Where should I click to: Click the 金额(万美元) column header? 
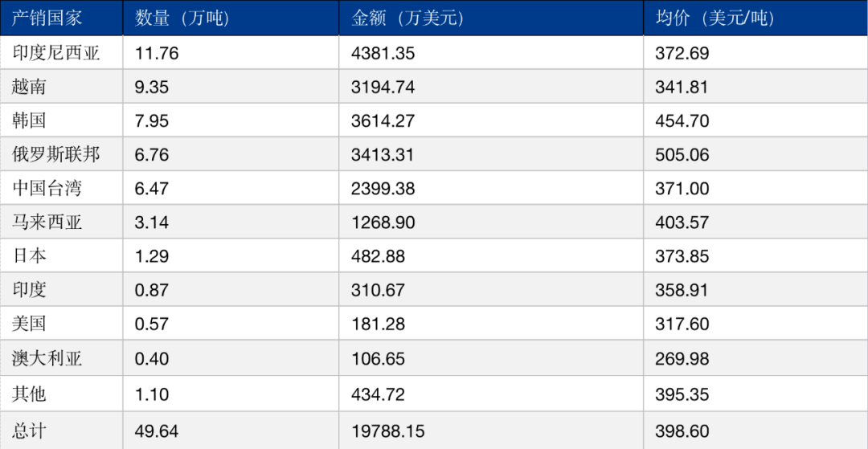(x=407, y=18)
